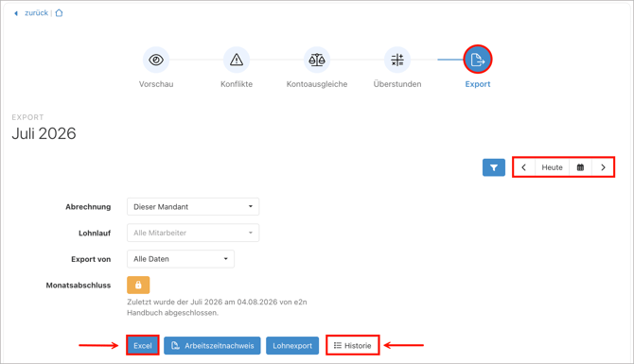Viewport: 634px width, 364px height.
Task: Open the blue filter button
Action: 494,167
